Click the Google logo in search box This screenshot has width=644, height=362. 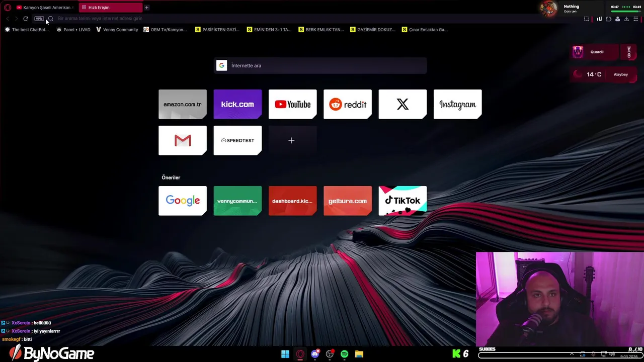pyautogui.click(x=221, y=65)
